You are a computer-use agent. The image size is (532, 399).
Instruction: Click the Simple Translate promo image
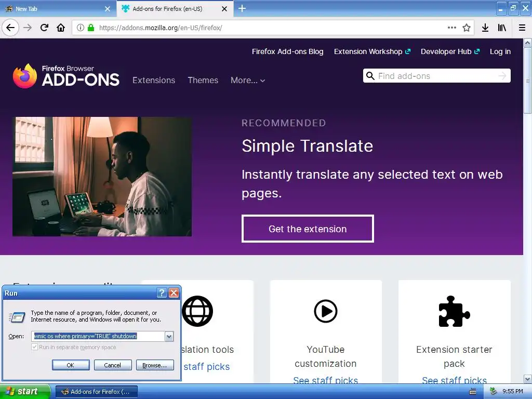[102, 177]
